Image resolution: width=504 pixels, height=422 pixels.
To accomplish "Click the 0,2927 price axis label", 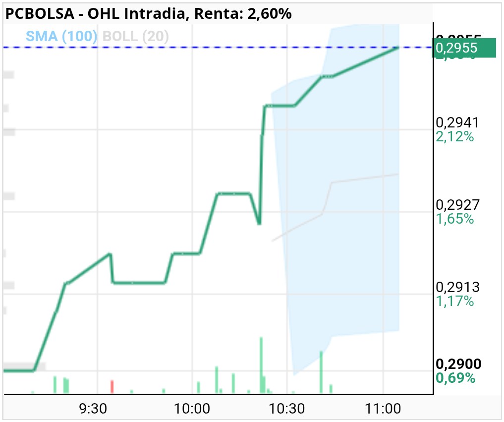I will coord(457,205).
